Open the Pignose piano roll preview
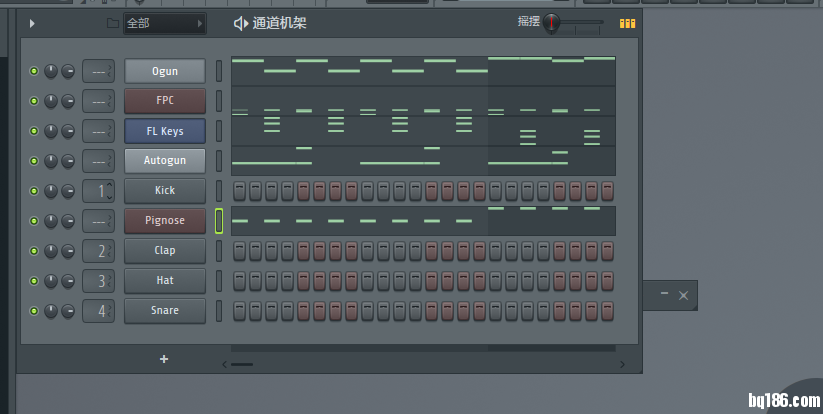823x414 pixels. 423,221
